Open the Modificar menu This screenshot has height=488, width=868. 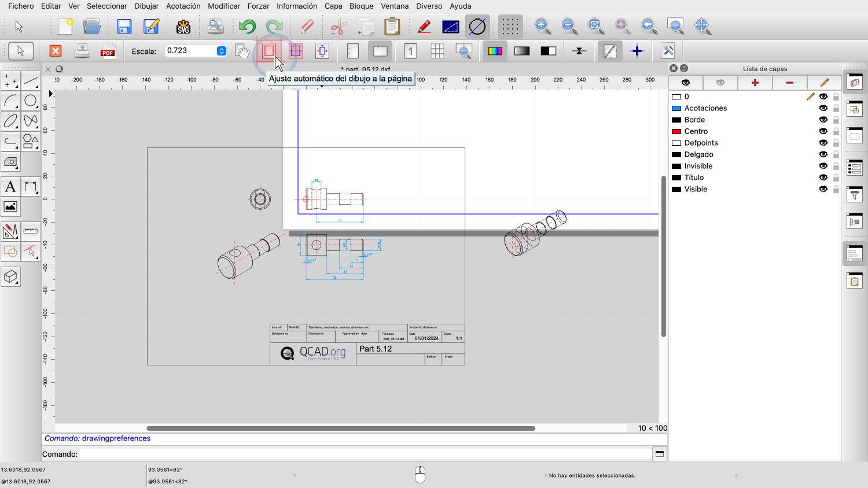pyautogui.click(x=224, y=6)
